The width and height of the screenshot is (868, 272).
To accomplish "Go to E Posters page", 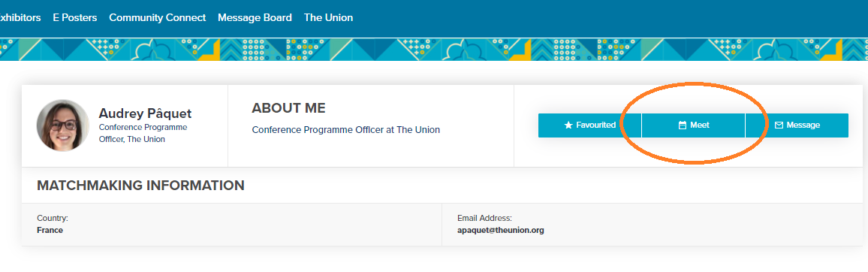I will [x=75, y=18].
